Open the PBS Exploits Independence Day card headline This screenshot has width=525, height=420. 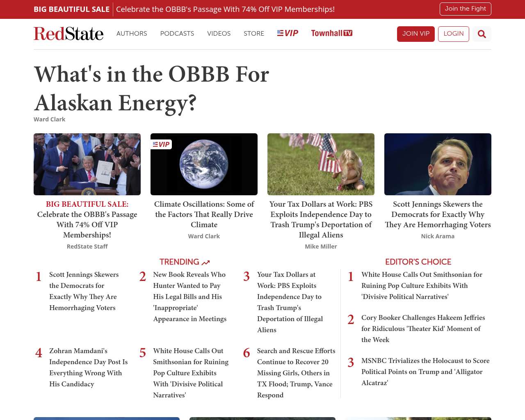(x=321, y=219)
